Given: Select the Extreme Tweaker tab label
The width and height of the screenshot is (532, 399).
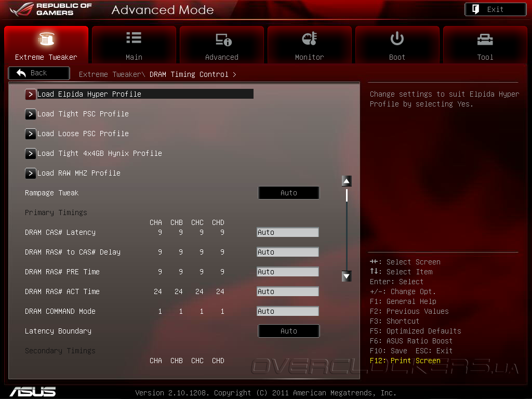Looking at the screenshot, I should [x=46, y=57].
